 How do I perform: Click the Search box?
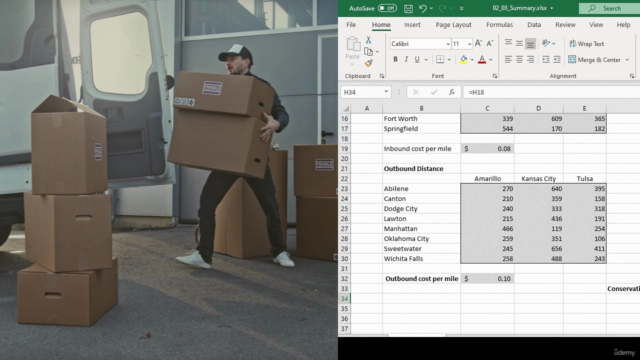609,8
